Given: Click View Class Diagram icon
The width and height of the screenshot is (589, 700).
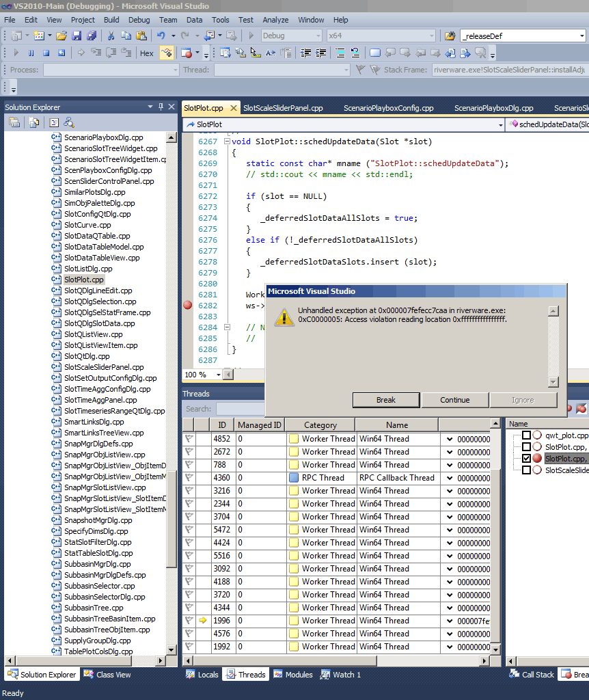Looking at the screenshot, I should click(x=69, y=122).
